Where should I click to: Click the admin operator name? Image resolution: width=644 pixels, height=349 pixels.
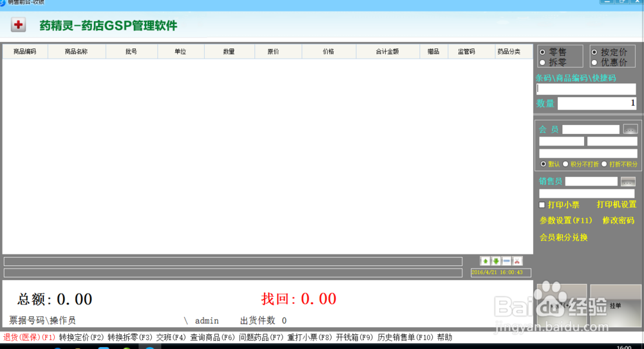click(x=207, y=321)
